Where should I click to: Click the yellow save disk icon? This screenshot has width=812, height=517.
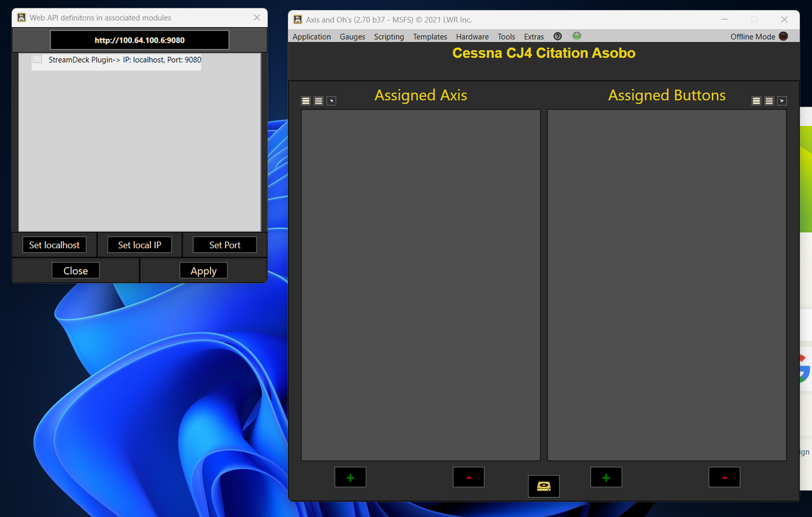(544, 486)
